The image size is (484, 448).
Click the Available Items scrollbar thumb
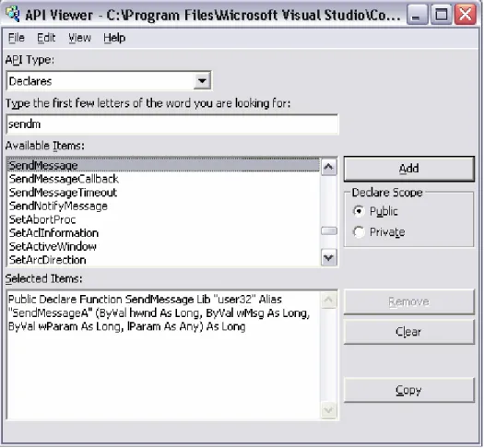click(x=329, y=230)
